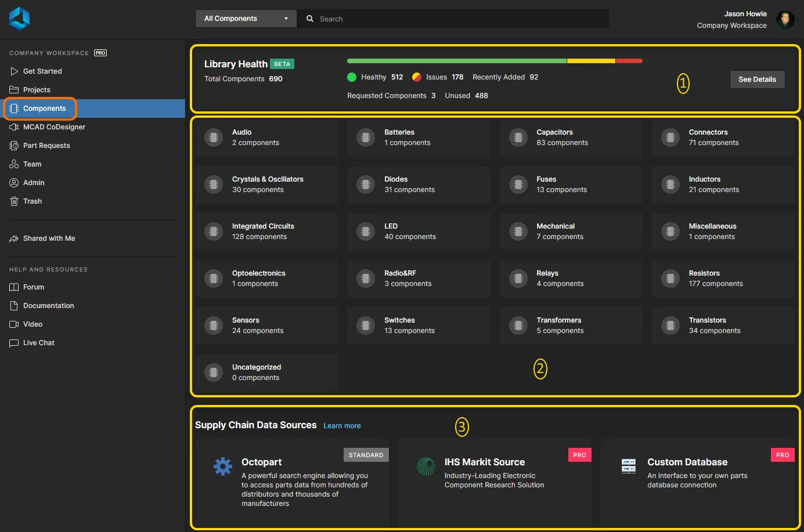Viewport: 804px width, 532px height.
Task: Click the Video camera icon
Action: click(14, 324)
